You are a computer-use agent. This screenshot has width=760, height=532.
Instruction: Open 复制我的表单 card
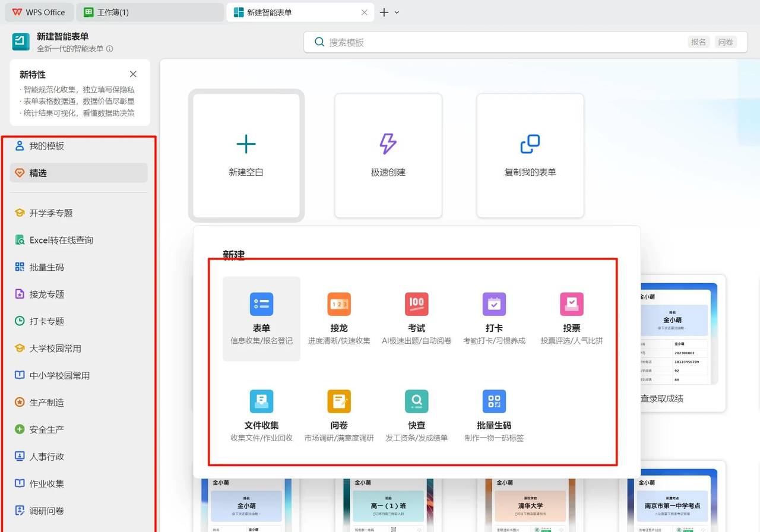530,156
